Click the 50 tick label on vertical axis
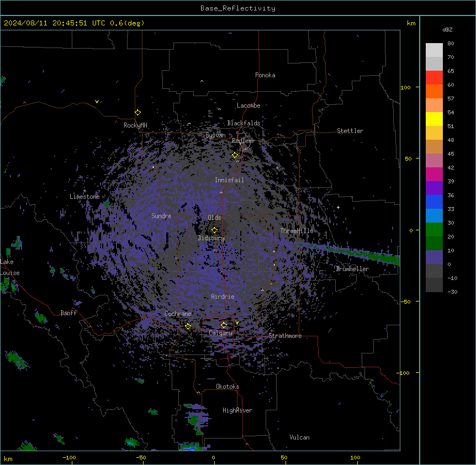 pyautogui.click(x=408, y=158)
